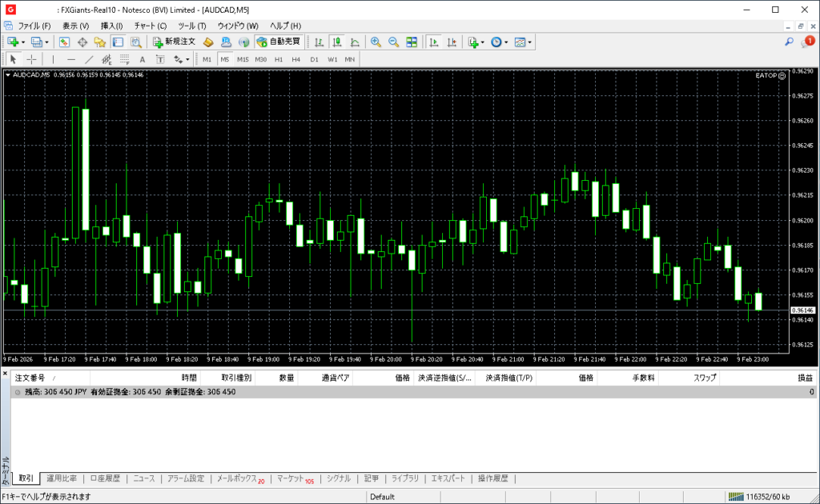Open the チャート (C) menu
This screenshot has width=820, height=504.
point(150,26)
